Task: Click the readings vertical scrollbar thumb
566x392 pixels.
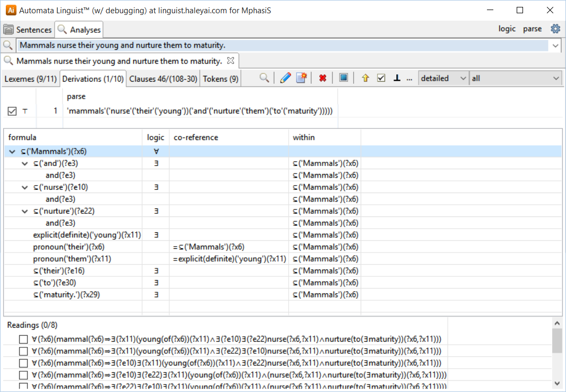Action: pyautogui.click(x=557, y=341)
